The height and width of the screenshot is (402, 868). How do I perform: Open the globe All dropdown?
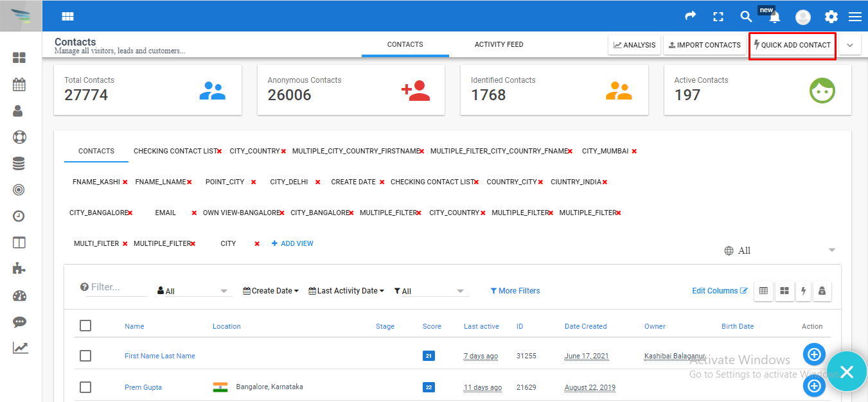click(x=780, y=250)
